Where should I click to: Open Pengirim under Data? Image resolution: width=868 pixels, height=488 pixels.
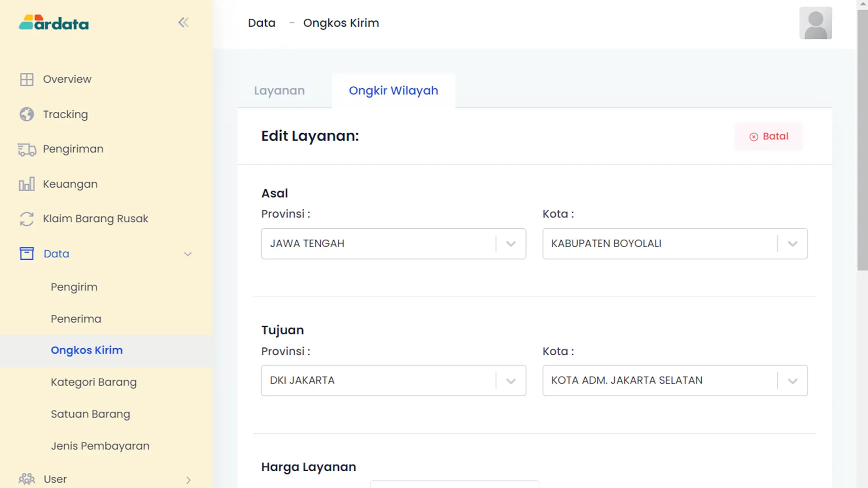(74, 287)
